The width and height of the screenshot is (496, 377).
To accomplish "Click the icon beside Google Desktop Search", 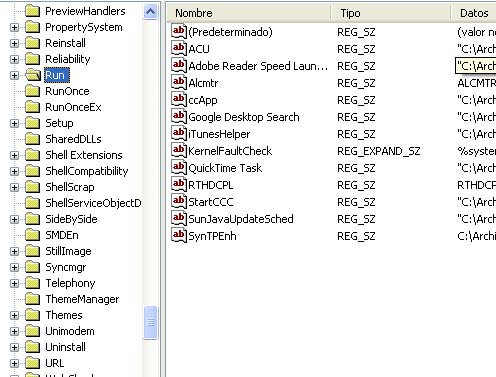I will click(179, 117).
